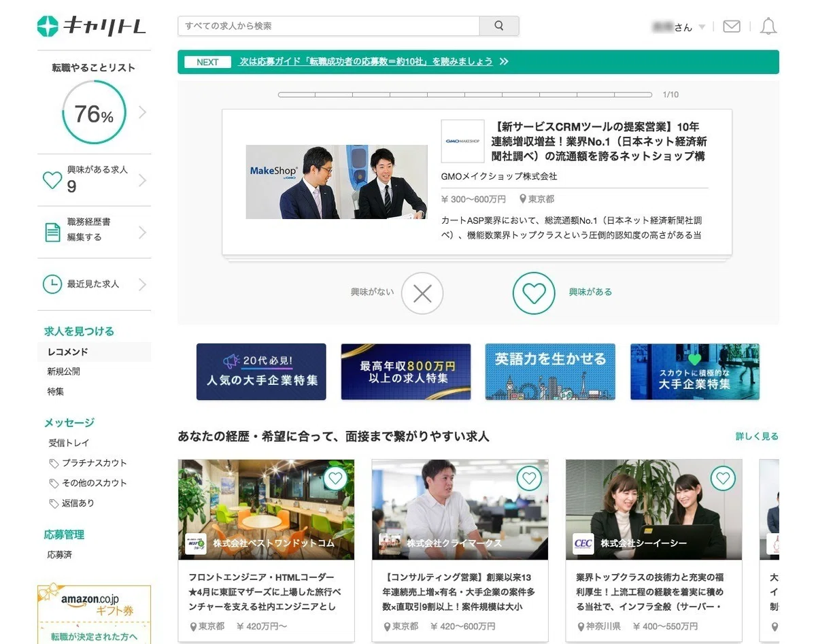Click the tag icon next to 返信あり
Screen dimensions: 816x644
pos(54,504)
